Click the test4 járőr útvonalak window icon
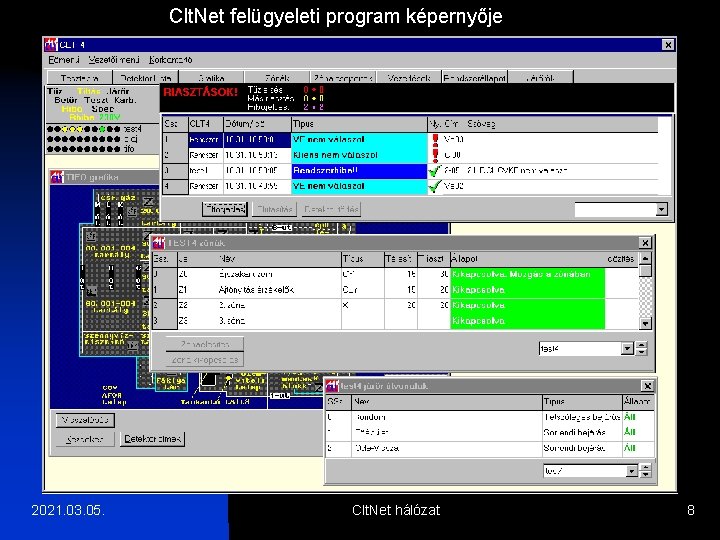Image resolution: width=720 pixels, height=540 pixels. pos(332,386)
